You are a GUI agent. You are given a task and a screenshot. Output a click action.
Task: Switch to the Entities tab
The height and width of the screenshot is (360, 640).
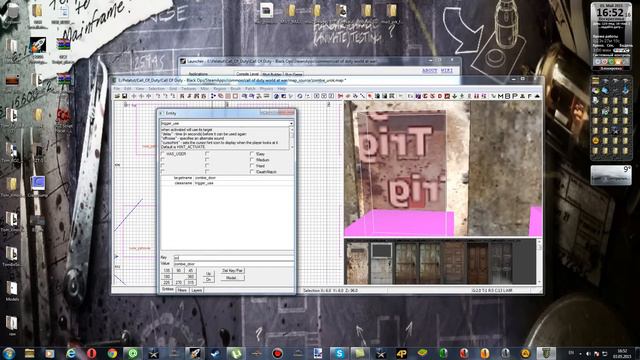click(167, 289)
